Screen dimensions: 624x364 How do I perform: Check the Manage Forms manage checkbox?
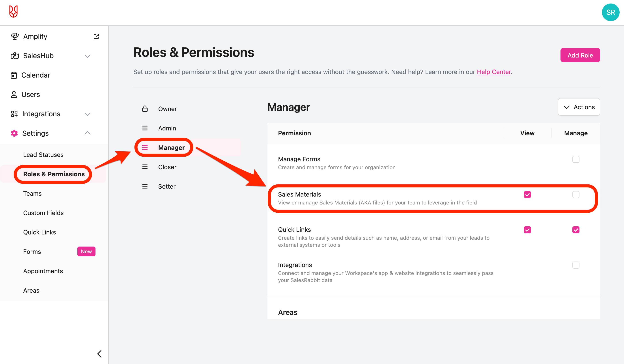(576, 159)
